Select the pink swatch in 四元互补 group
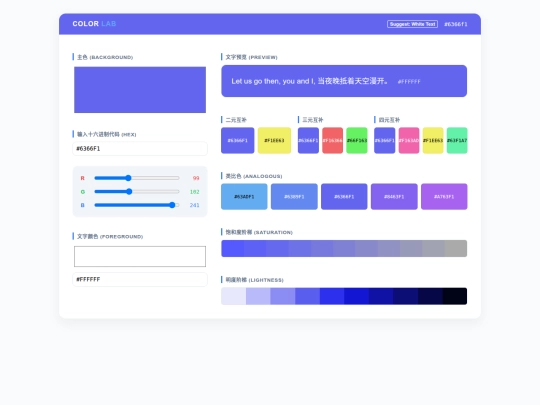540x405 pixels. [x=409, y=141]
